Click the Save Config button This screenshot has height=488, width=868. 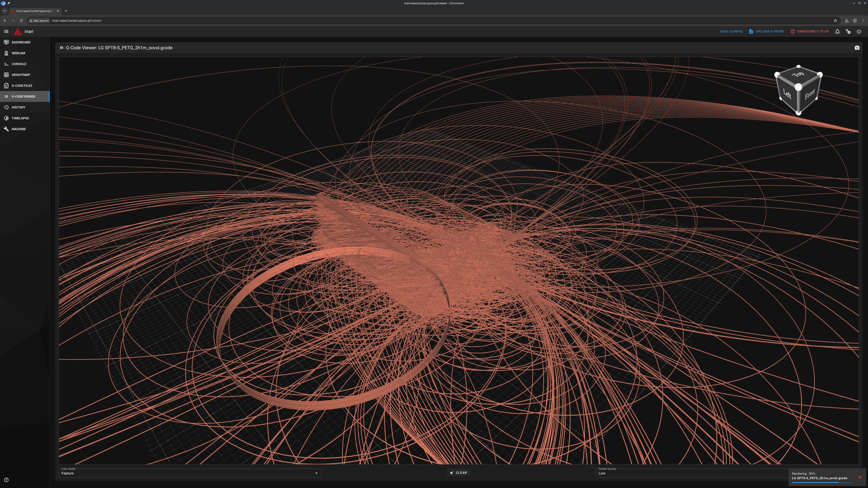[x=731, y=31]
